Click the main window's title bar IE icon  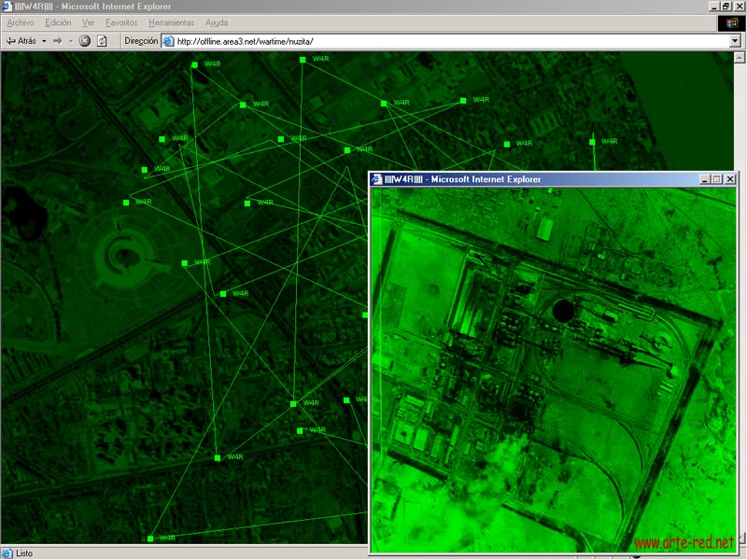click(7, 7)
